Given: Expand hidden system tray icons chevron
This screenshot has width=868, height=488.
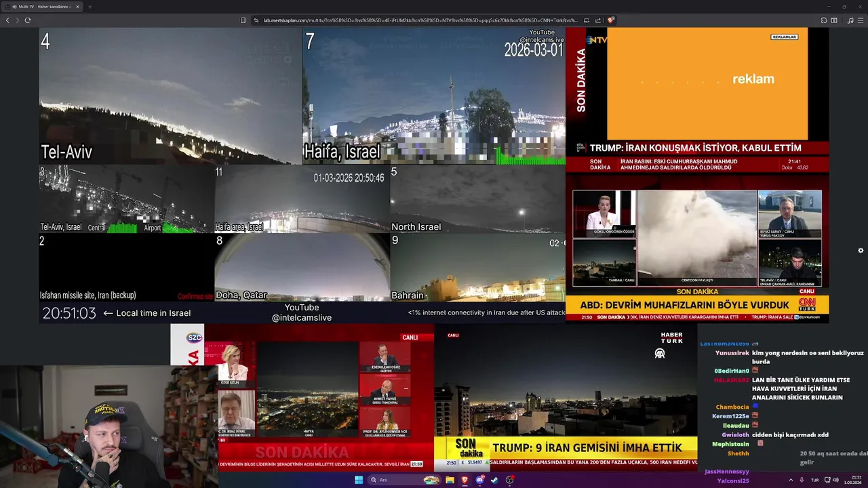Looking at the screenshot, I should 791,480.
